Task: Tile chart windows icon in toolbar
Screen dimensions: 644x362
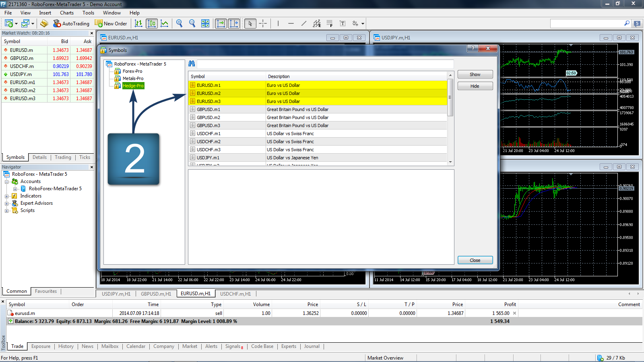Action: click(x=205, y=24)
